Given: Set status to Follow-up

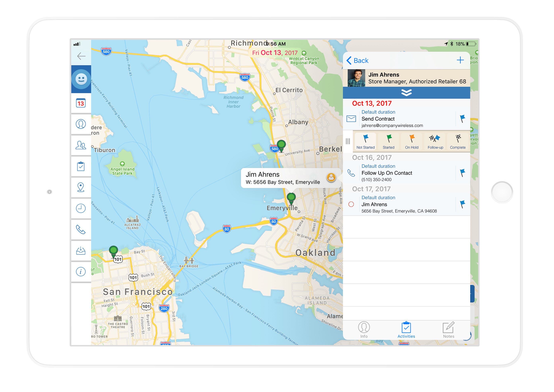Looking at the screenshot, I should (435, 142).
